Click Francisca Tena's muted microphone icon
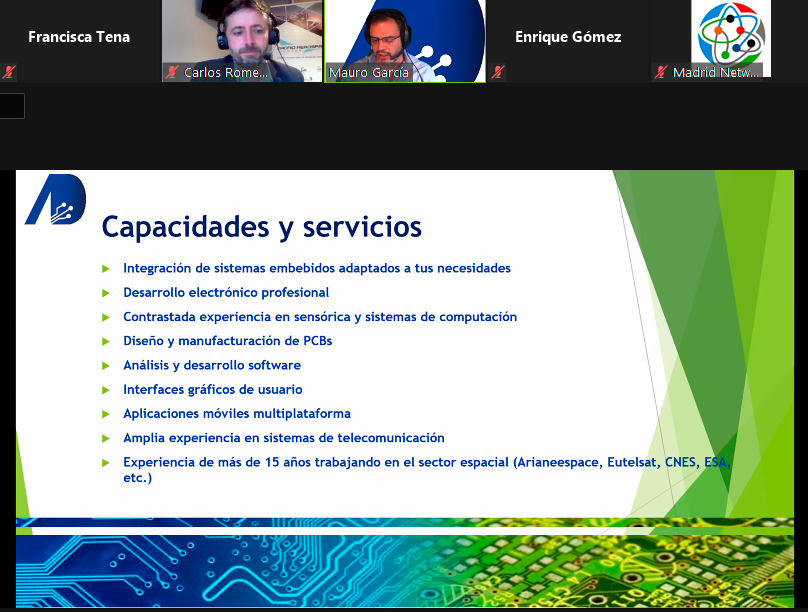Viewport: 808px width, 612px height. tap(8, 72)
